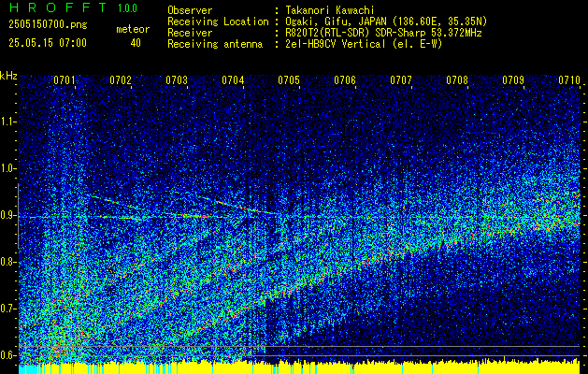Click the Receiving antenna label
Screen dimensions: 588x374
(x=215, y=44)
